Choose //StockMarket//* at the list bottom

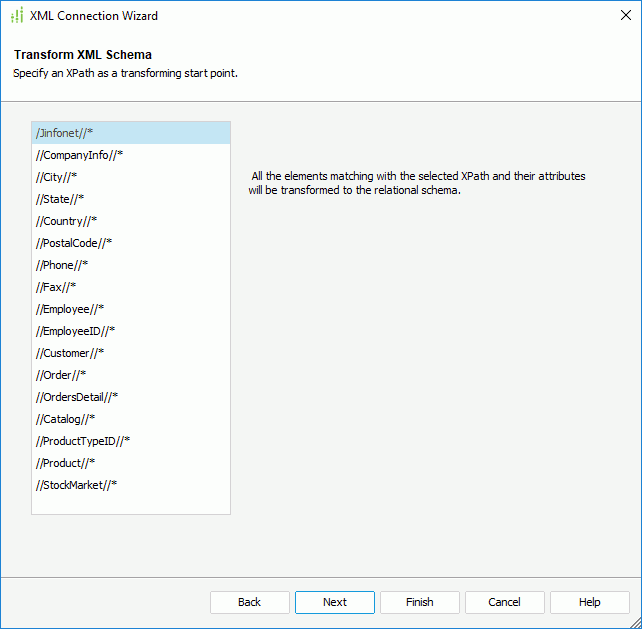point(77,485)
